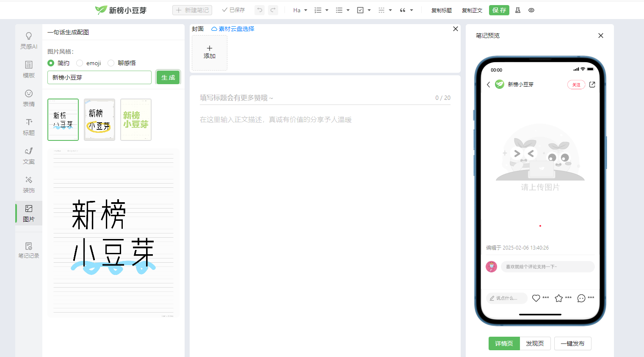
Task: Click the 关注 follow button in preview
Action: pyautogui.click(x=576, y=85)
